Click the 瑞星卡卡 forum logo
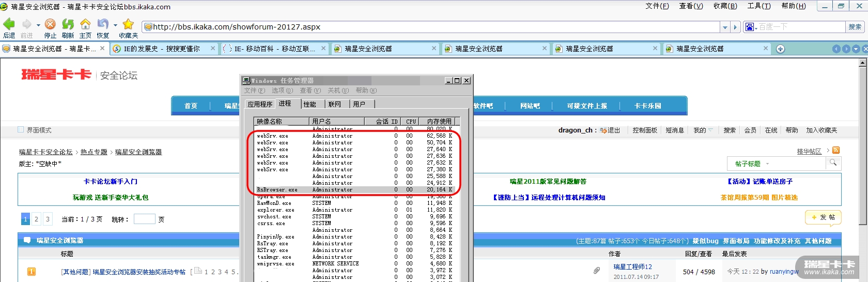This screenshot has width=868, height=282. click(56, 75)
